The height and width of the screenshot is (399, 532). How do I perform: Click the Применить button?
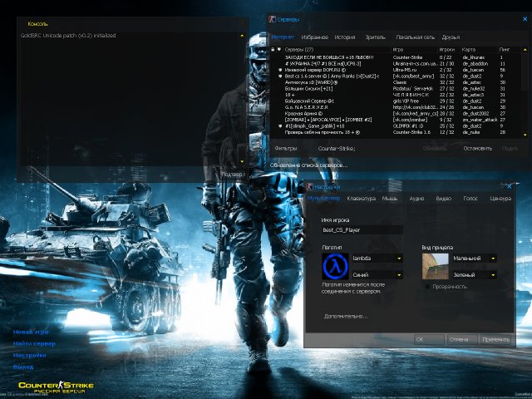496,339
